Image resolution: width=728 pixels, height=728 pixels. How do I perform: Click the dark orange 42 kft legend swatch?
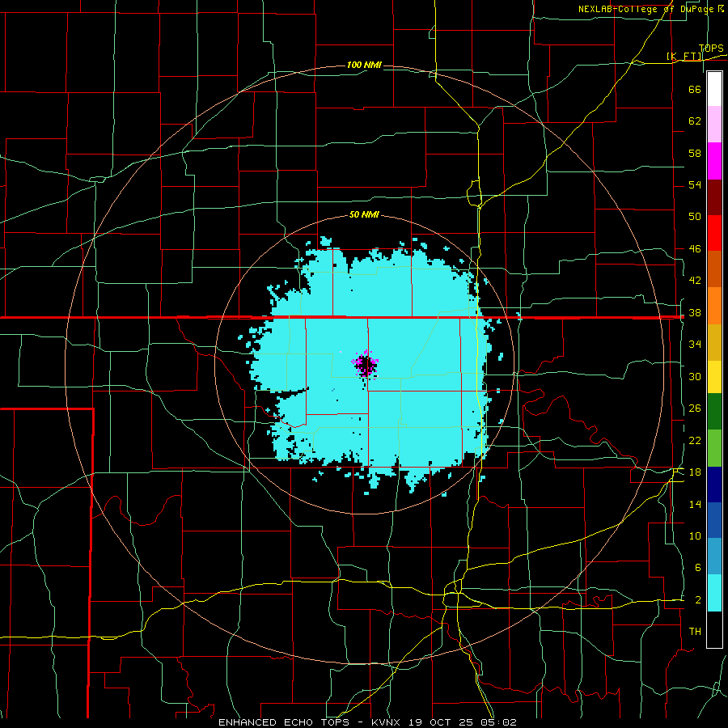coord(714,269)
